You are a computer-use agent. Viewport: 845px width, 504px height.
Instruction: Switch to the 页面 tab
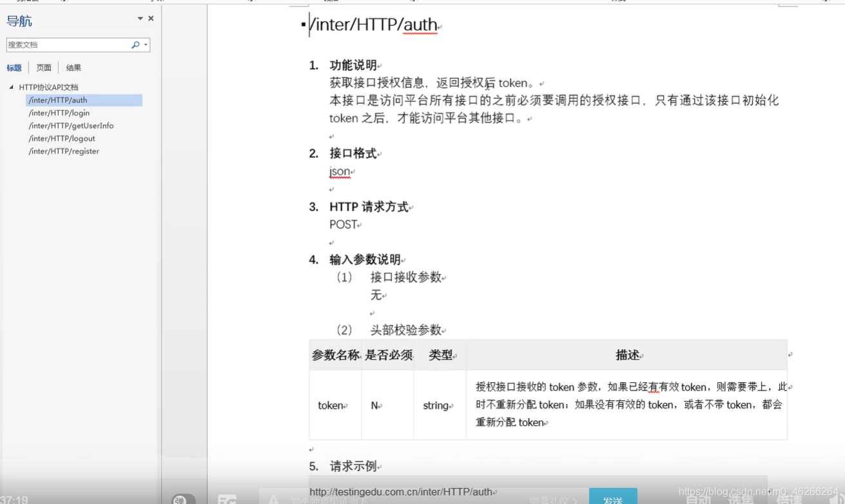(44, 68)
